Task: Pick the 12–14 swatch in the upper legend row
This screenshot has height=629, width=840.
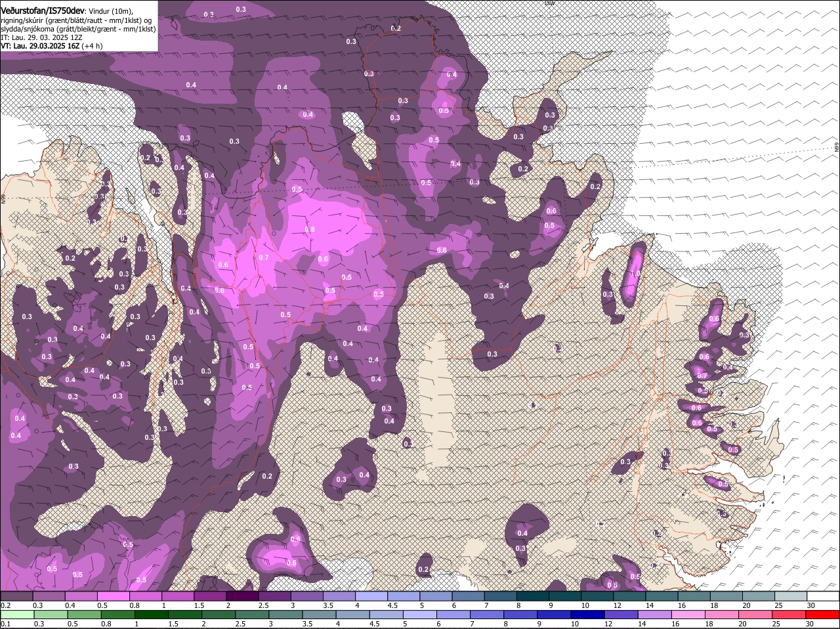Action: click(630, 596)
